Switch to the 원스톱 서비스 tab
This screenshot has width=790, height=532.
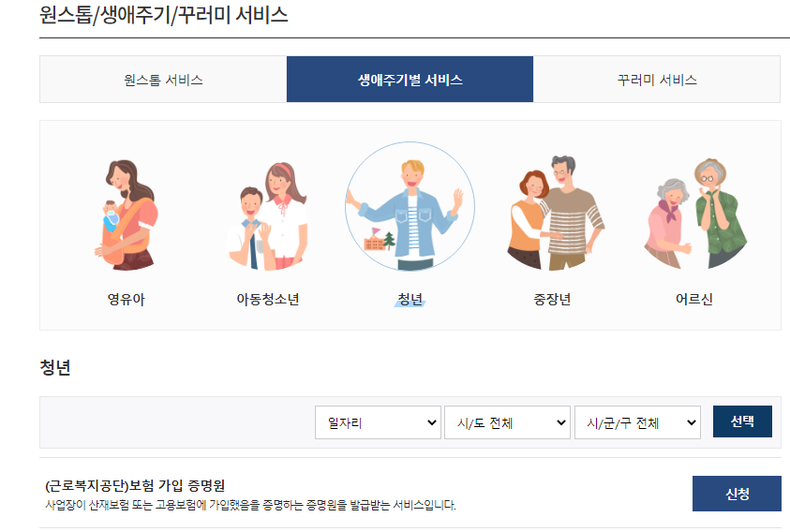(x=163, y=80)
